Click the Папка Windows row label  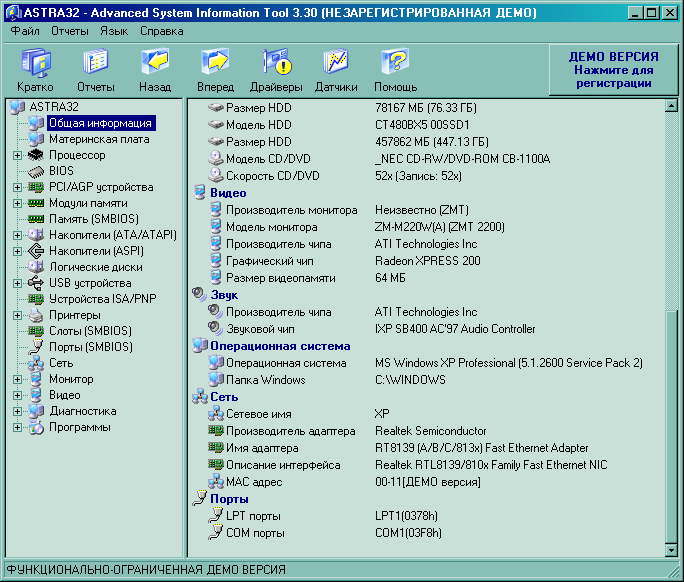pos(265,380)
